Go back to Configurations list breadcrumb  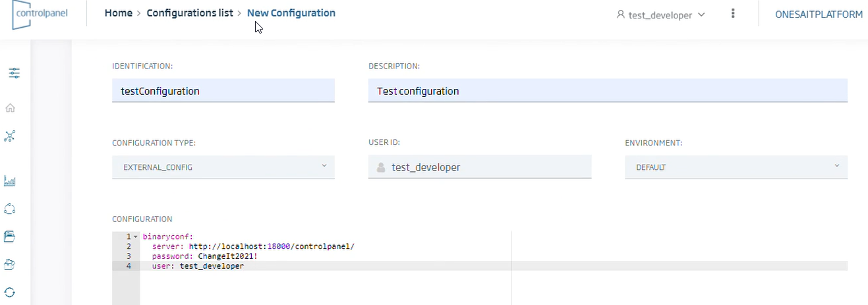point(190,13)
